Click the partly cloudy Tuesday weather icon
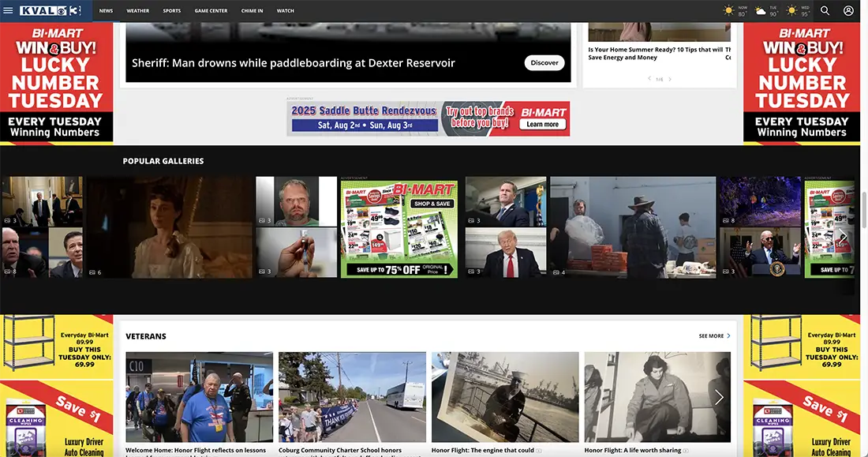 (x=761, y=11)
